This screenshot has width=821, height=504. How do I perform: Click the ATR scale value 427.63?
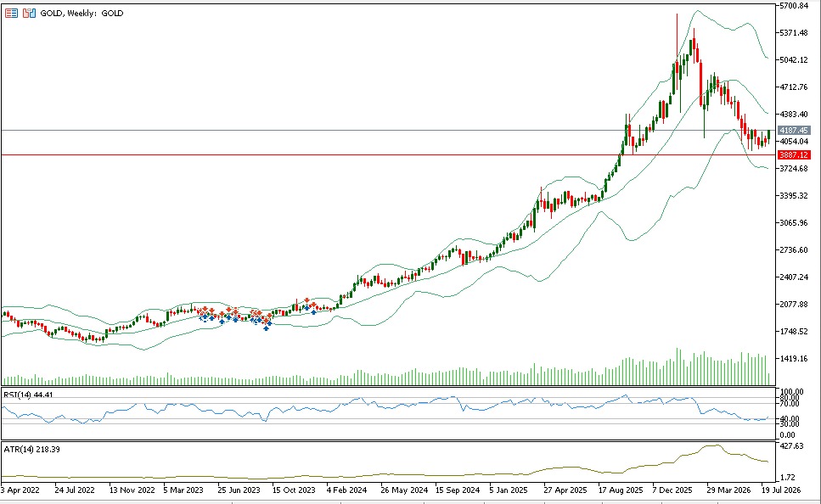(791, 446)
